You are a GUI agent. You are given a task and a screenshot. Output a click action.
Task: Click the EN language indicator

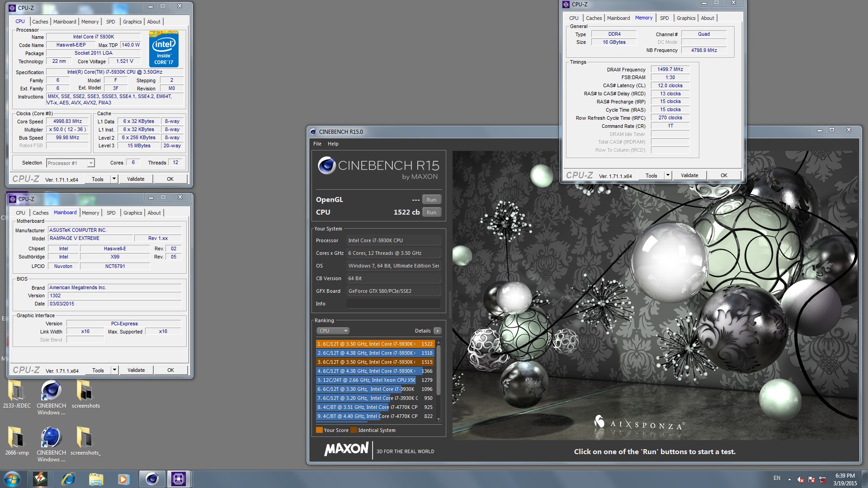[777, 478]
